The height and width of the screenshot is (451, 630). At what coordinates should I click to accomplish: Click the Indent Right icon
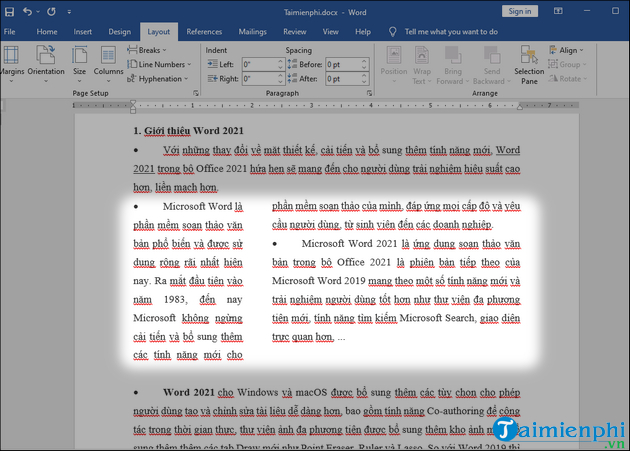tap(212, 78)
